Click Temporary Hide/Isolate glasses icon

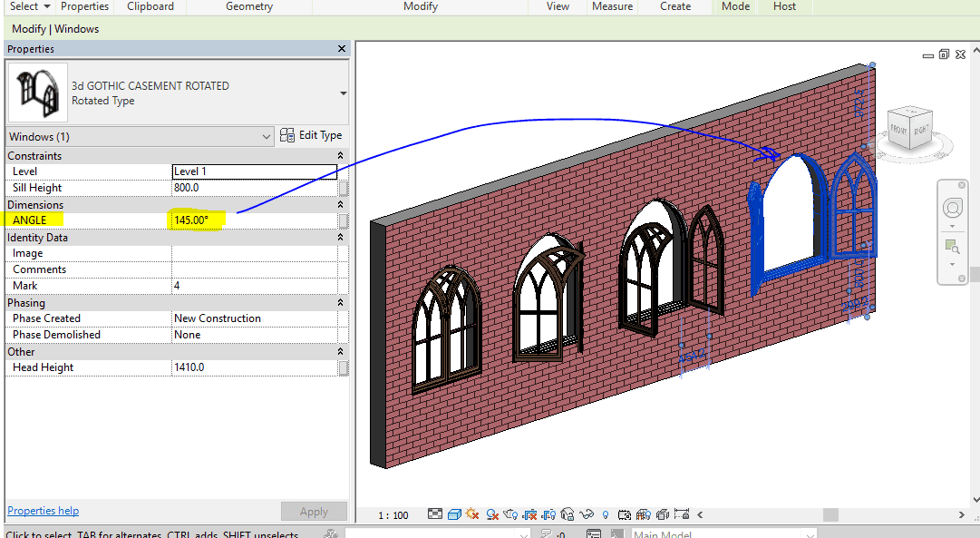click(x=587, y=515)
